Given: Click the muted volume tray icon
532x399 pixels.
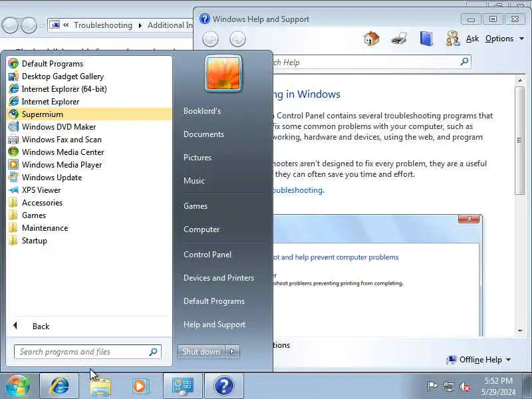Looking at the screenshot, I should [465, 386].
